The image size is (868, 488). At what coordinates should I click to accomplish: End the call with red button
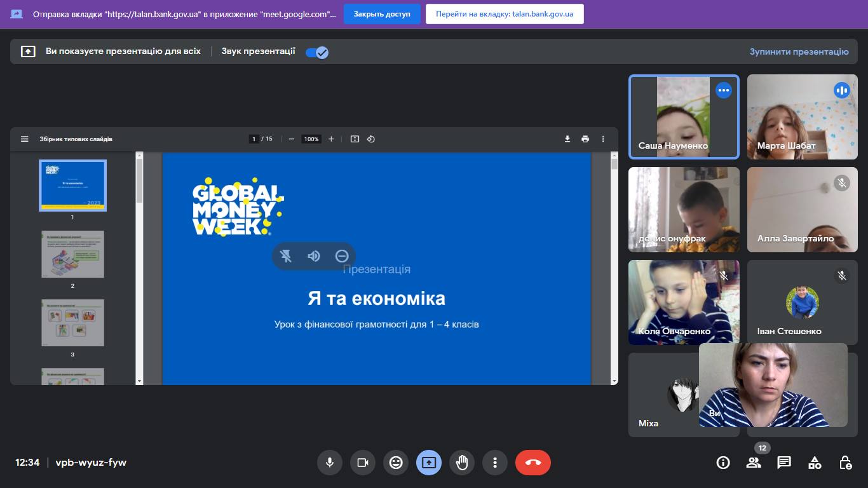[533, 463]
